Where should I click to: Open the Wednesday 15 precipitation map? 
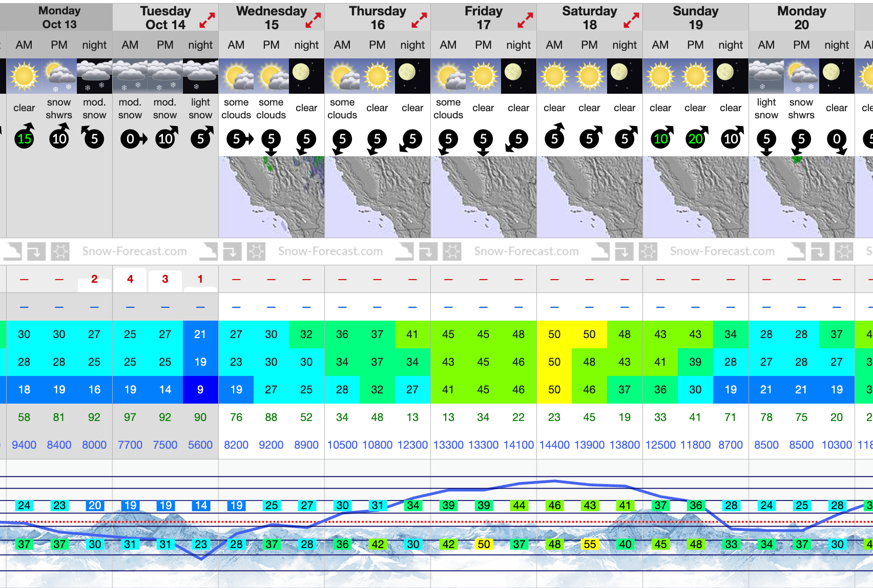[x=272, y=197]
